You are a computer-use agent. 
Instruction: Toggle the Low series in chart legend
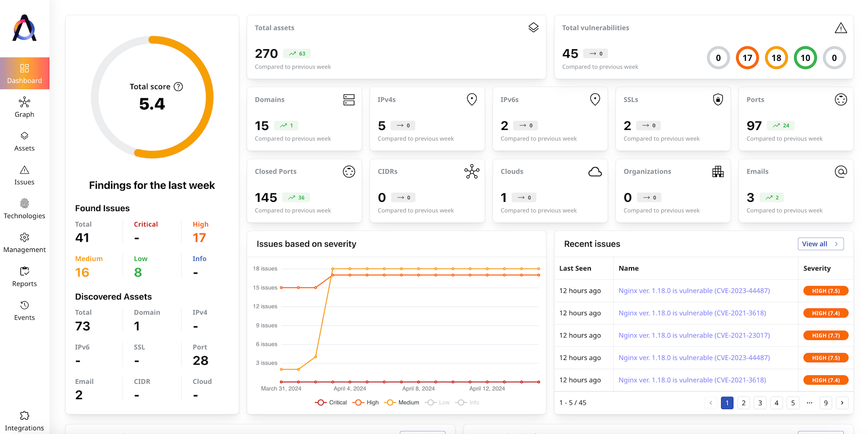437,402
